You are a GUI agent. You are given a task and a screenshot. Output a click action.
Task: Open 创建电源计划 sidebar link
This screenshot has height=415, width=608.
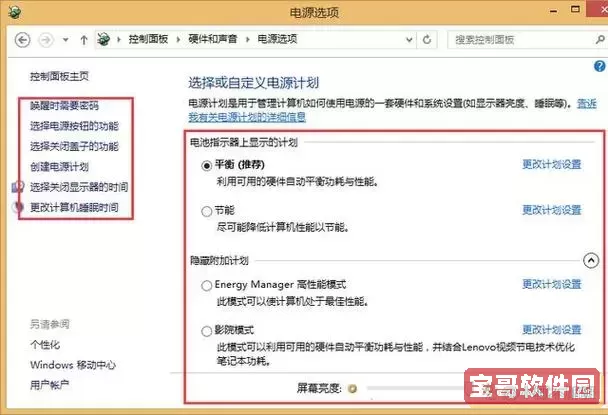point(59,167)
